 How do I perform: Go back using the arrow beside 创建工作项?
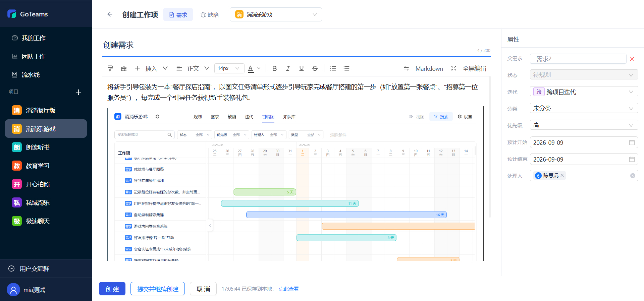[x=110, y=14]
